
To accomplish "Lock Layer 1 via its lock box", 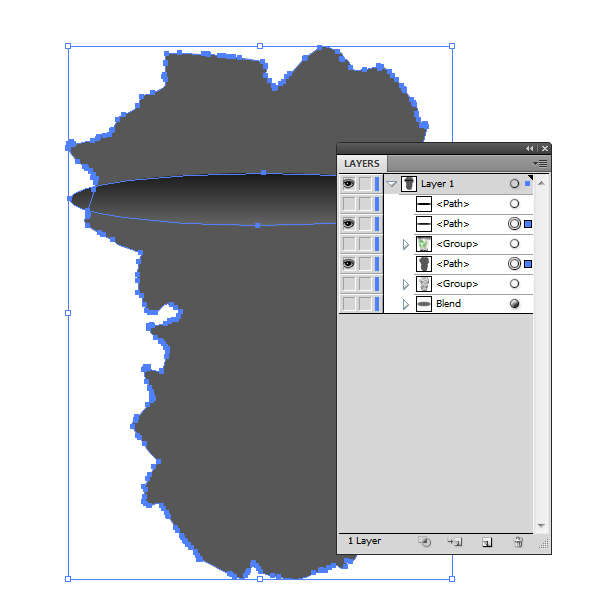I will (365, 184).
